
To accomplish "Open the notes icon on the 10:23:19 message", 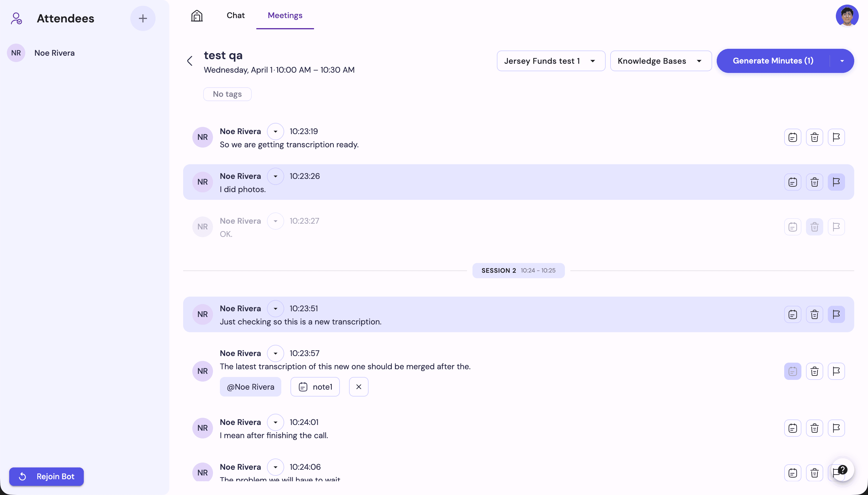I will pos(792,137).
